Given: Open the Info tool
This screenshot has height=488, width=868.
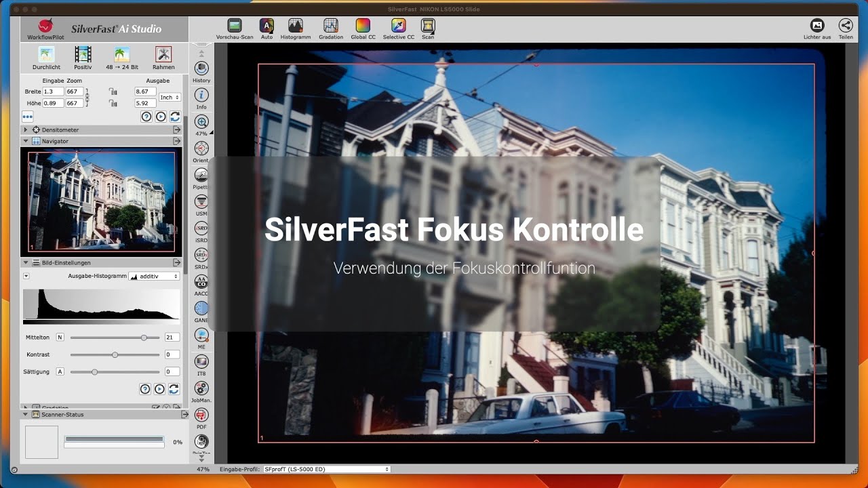Looking at the screenshot, I should 201,99.
